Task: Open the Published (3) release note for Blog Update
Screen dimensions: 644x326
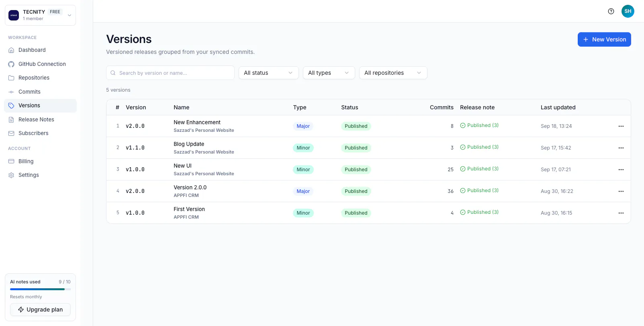Action: pyautogui.click(x=479, y=147)
